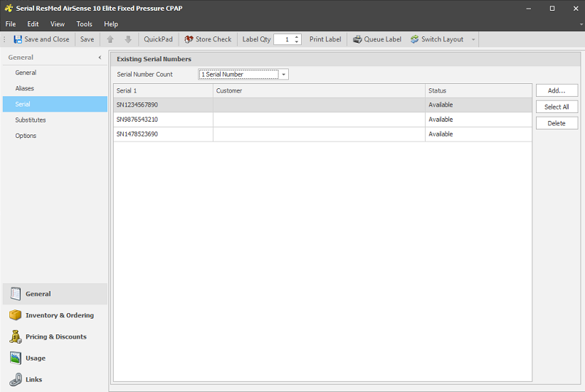Click the Serial 1 column header

163,90
